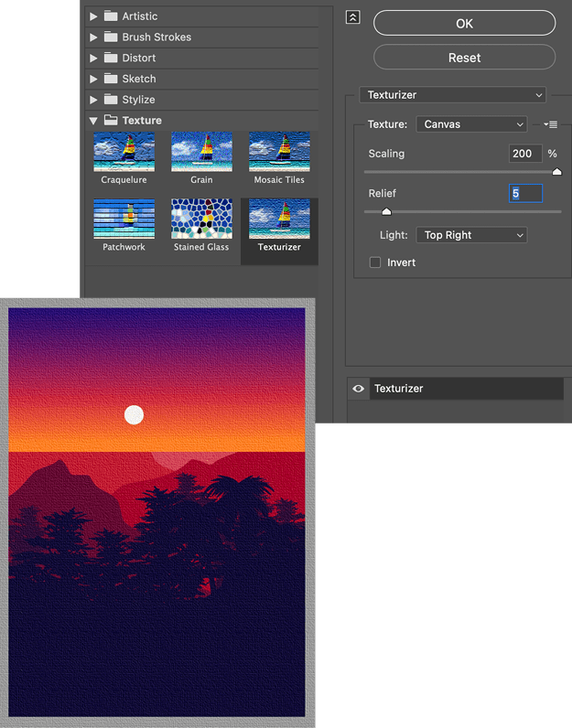The image size is (572, 728).
Task: Expand the Brush Strokes folder
Action: coord(93,37)
